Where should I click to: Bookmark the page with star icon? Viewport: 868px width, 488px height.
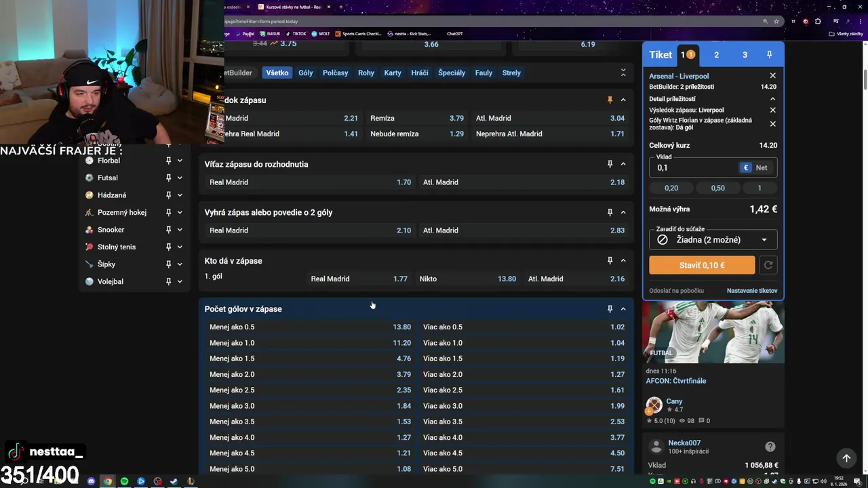776,21
